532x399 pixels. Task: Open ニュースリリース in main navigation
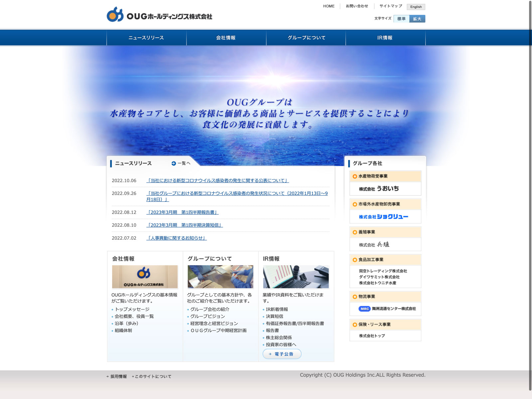(x=146, y=38)
